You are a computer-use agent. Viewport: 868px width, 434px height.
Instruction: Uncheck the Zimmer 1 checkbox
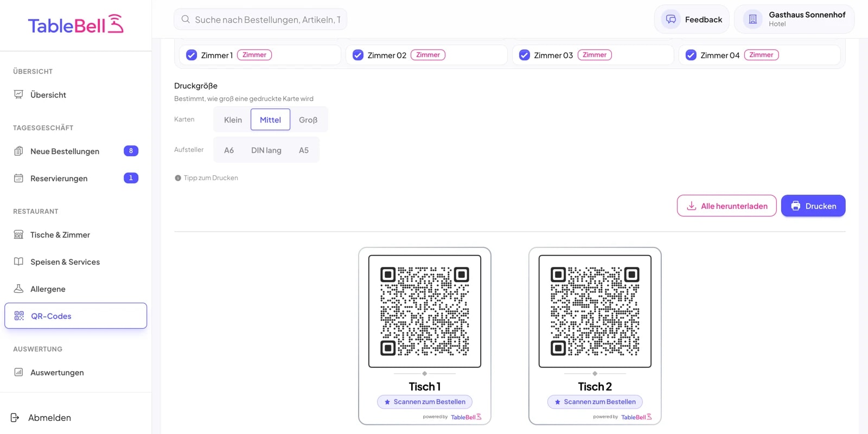tap(192, 55)
